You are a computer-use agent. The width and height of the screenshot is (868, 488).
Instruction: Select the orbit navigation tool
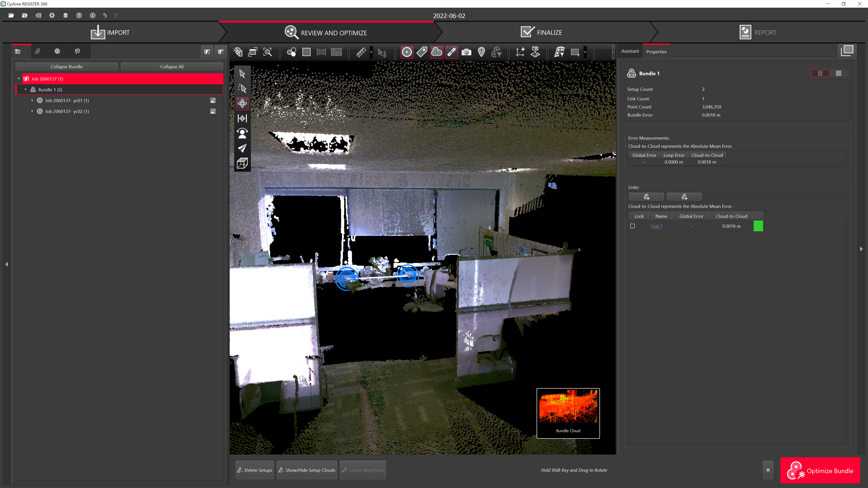pos(242,103)
